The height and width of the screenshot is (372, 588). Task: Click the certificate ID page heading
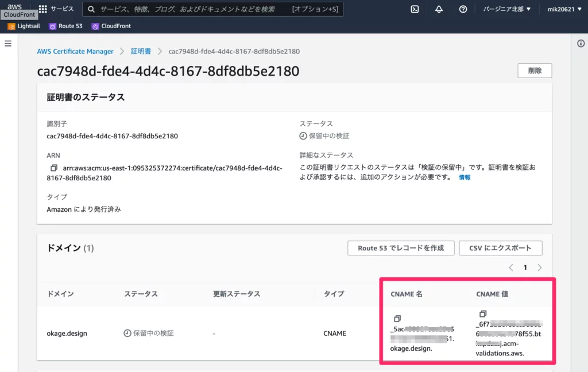coord(168,71)
